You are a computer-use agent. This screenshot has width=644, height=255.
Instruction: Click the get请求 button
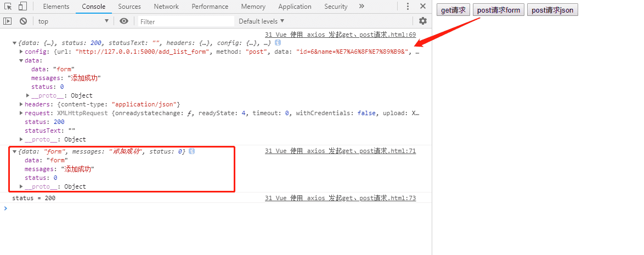pyautogui.click(x=453, y=10)
